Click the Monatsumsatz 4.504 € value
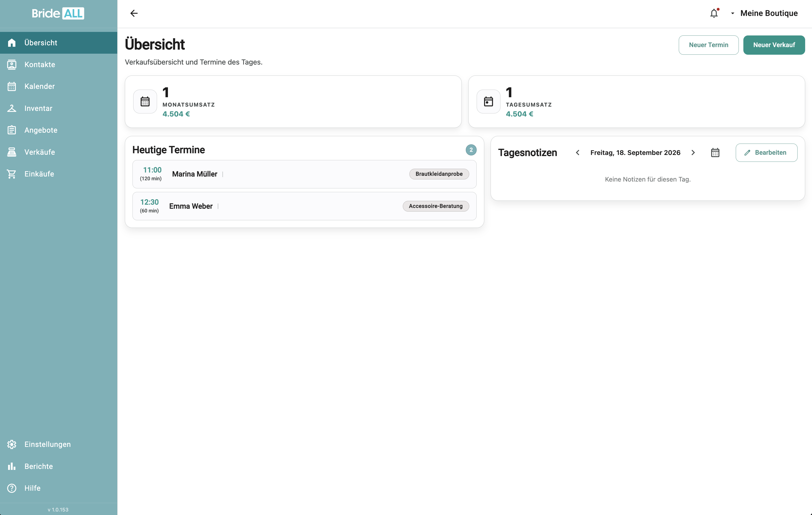Viewport: 812px width, 515px height. (176, 114)
